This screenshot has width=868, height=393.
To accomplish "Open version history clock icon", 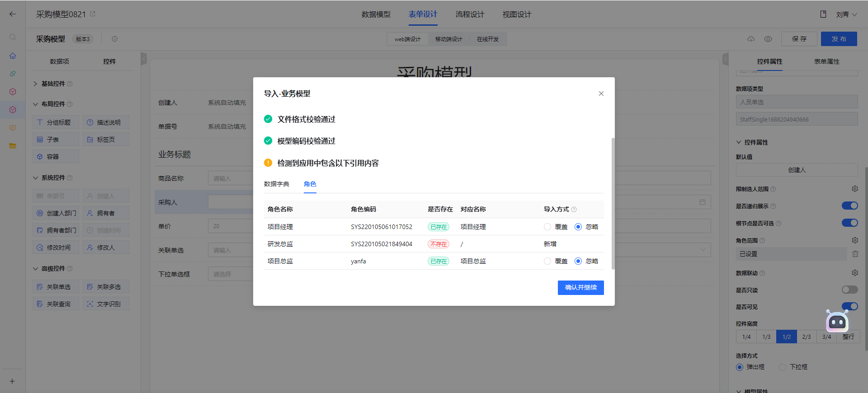I will 115,39.
